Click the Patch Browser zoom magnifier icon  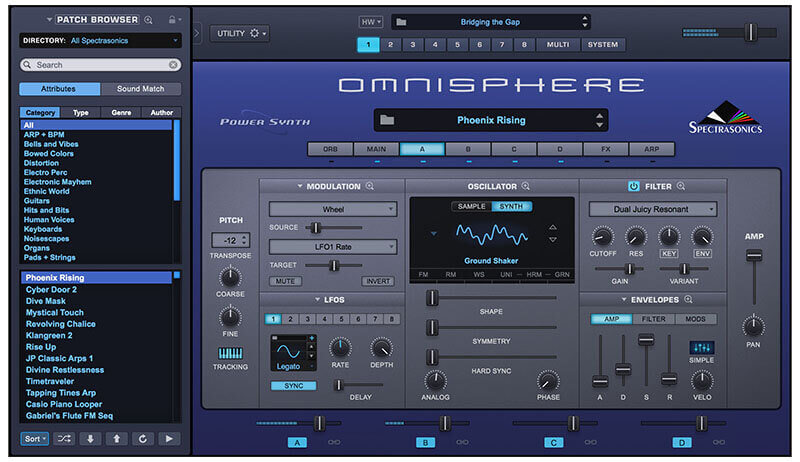(x=148, y=20)
